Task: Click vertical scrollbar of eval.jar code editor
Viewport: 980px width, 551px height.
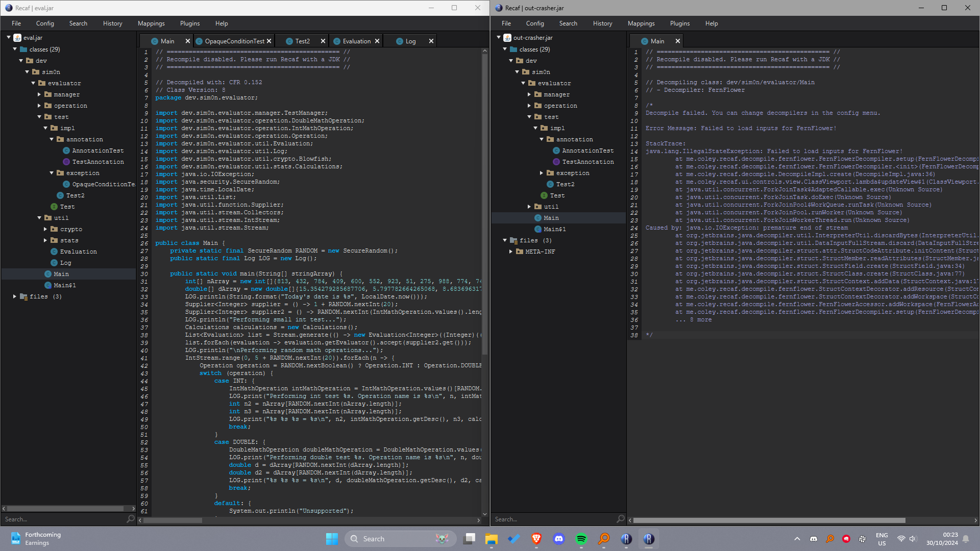Action: point(485,204)
